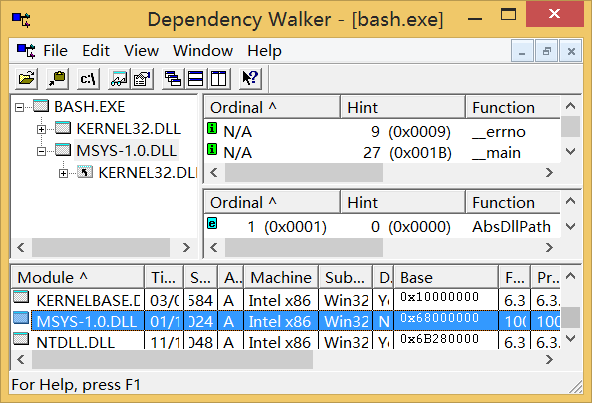Select the AbsDllPath export row

pos(382,227)
